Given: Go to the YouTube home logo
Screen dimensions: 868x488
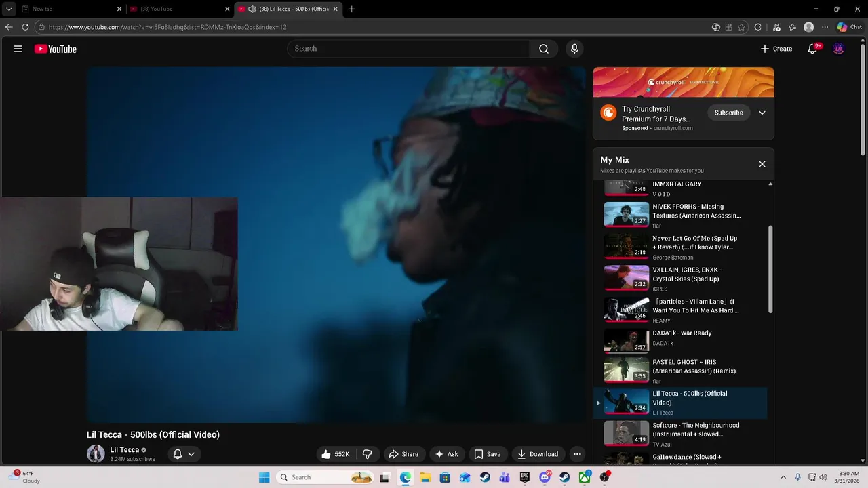Looking at the screenshot, I should point(55,49).
